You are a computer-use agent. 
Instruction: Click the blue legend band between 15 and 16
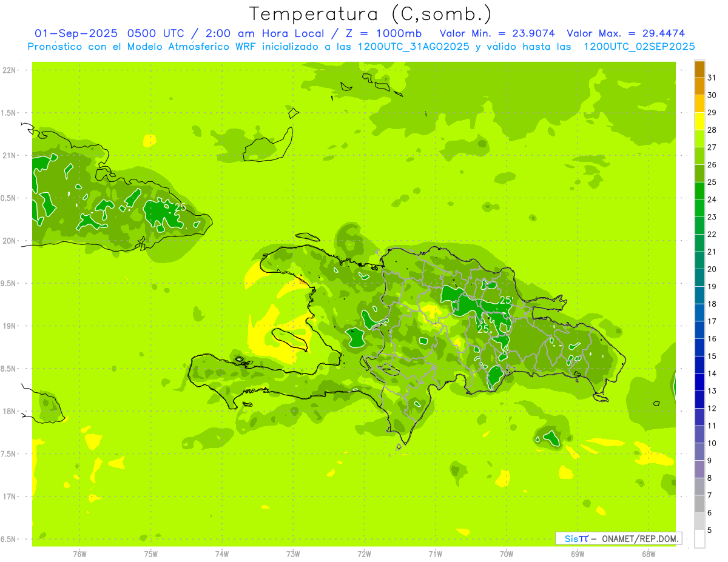pyautogui.click(x=699, y=347)
